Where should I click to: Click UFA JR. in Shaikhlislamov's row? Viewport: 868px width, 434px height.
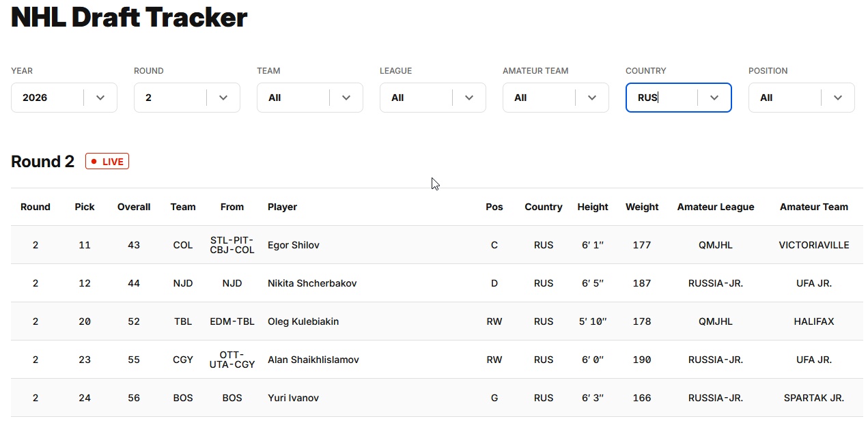[814, 360]
